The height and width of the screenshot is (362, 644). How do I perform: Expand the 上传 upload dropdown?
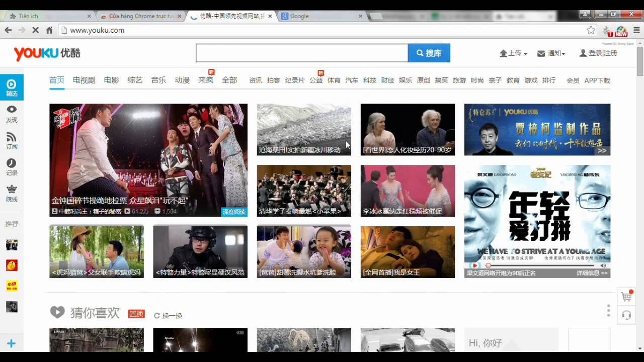(x=513, y=53)
